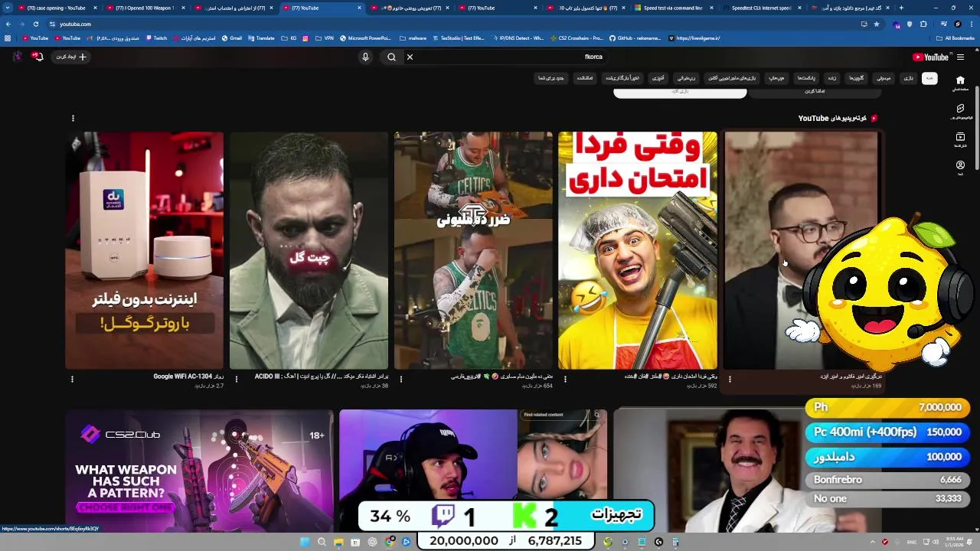Reload the current page
Viewport: 980px width, 551px height.
pos(36,24)
